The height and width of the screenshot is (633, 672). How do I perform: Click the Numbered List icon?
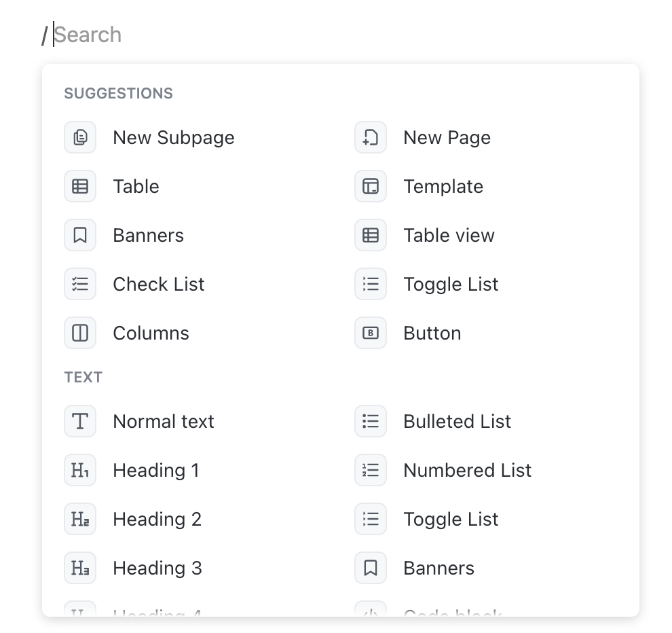pyautogui.click(x=371, y=471)
